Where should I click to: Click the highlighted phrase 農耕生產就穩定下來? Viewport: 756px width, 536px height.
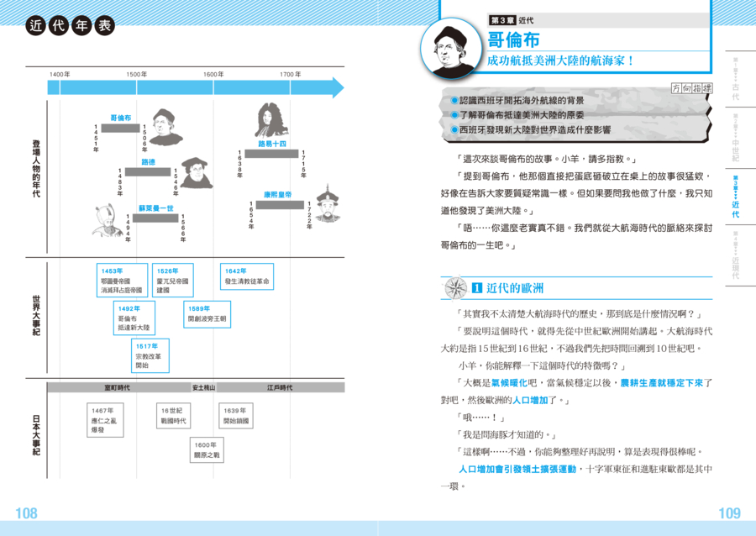click(x=662, y=383)
